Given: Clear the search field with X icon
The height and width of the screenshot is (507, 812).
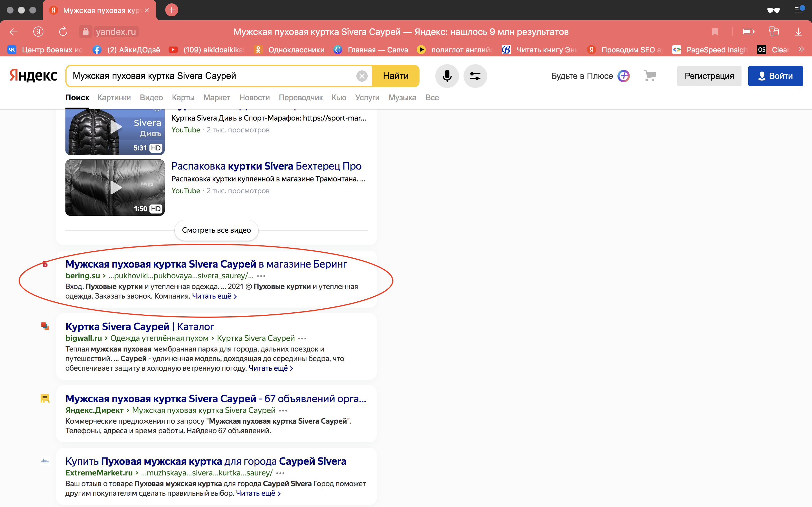Looking at the screenshot, I should [x=361, y=76].
